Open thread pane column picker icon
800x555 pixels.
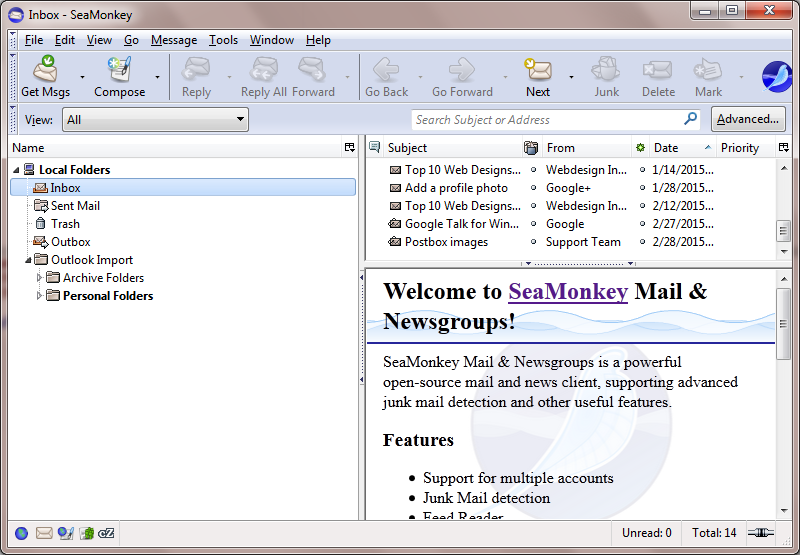(784, 147)
